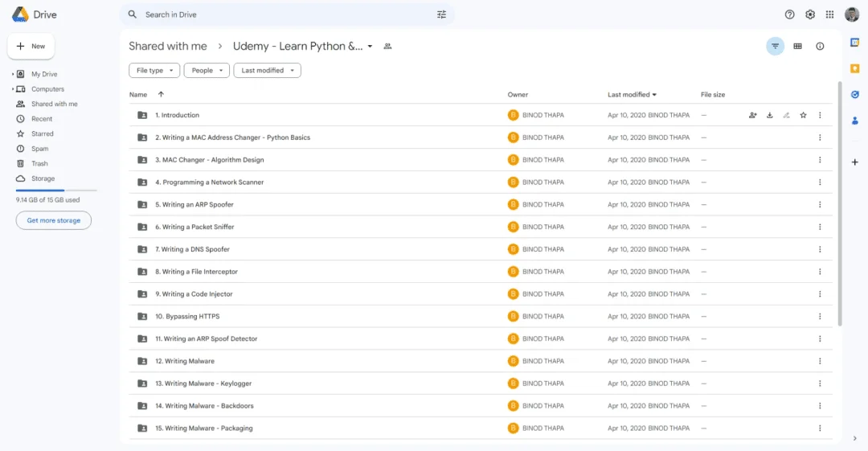Open the People filter dropdown

click(x=207, y=71)
